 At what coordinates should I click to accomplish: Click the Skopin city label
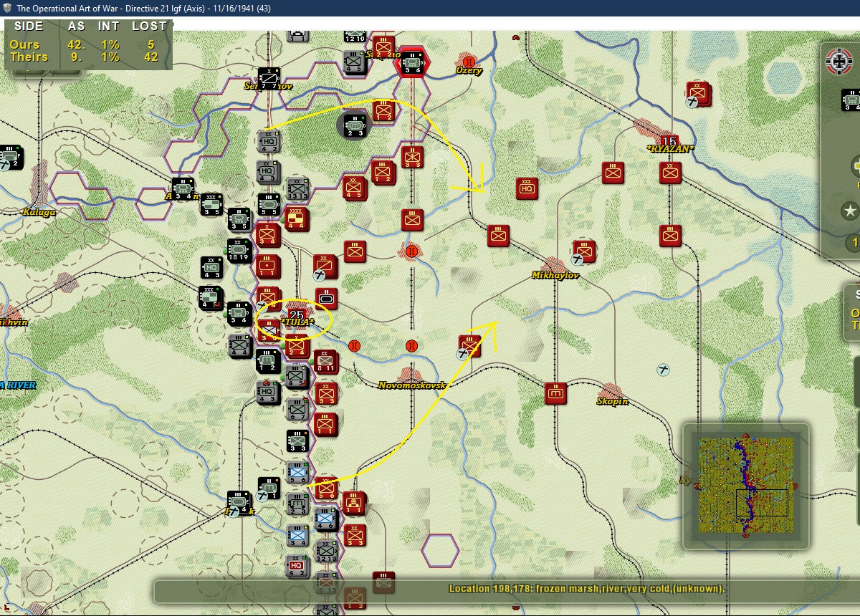click(x=613, y=401)
